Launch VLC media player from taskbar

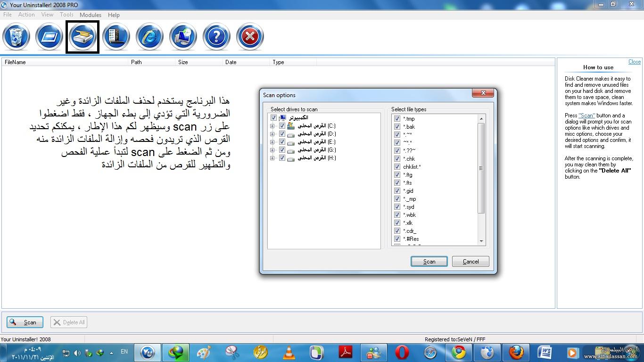tap(289, 353)
